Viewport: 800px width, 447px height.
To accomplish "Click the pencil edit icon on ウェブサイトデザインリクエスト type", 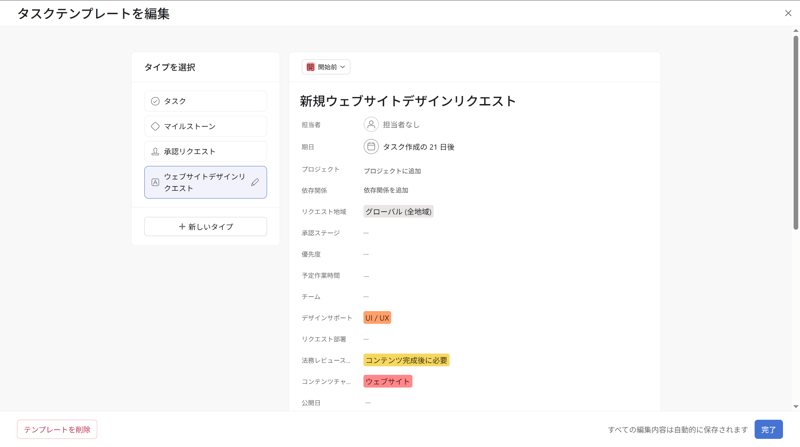I will click(x=255, y=182).
